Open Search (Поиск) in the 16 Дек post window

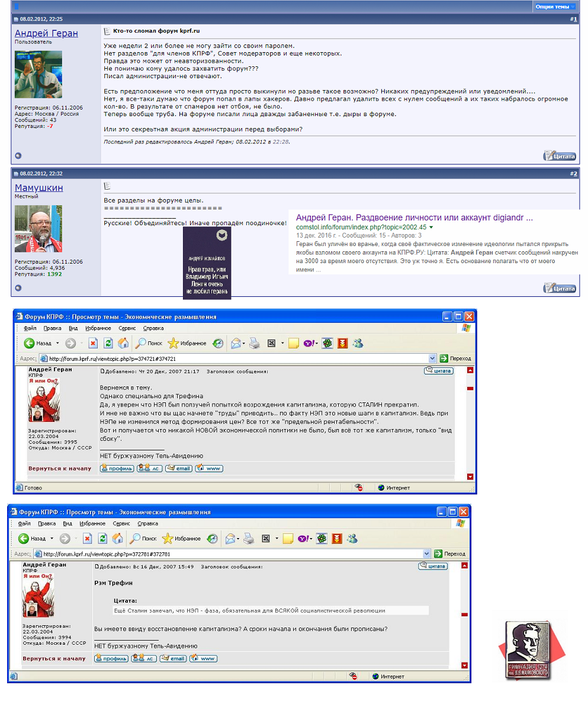[143, 539]
